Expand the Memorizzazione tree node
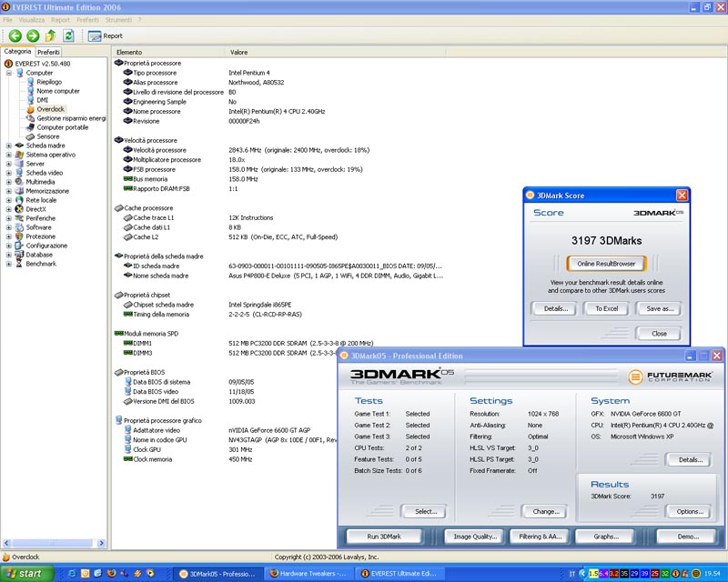The height and width of the screenshot is (582, 728). (x=9, y=191)
